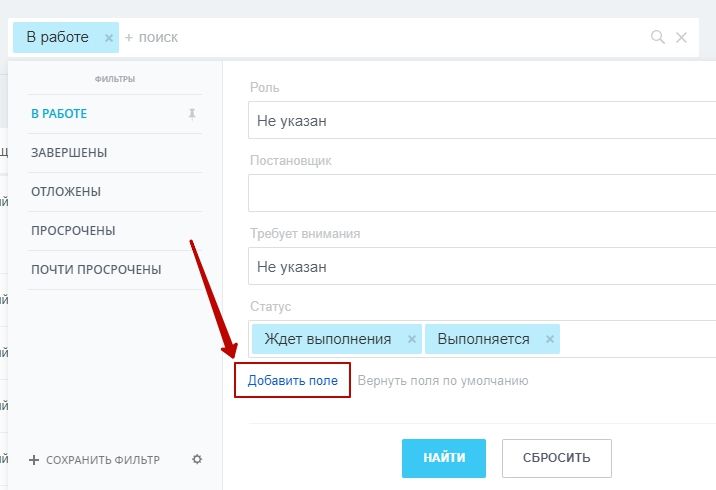Select the "Отложены" filter
716x490 pixels.
pyautogui.click(x=66, y=192)
